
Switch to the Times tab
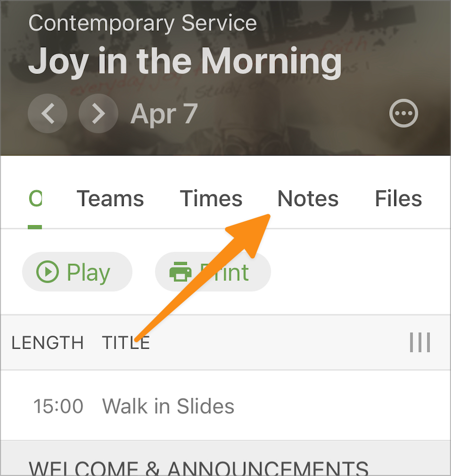211,199
